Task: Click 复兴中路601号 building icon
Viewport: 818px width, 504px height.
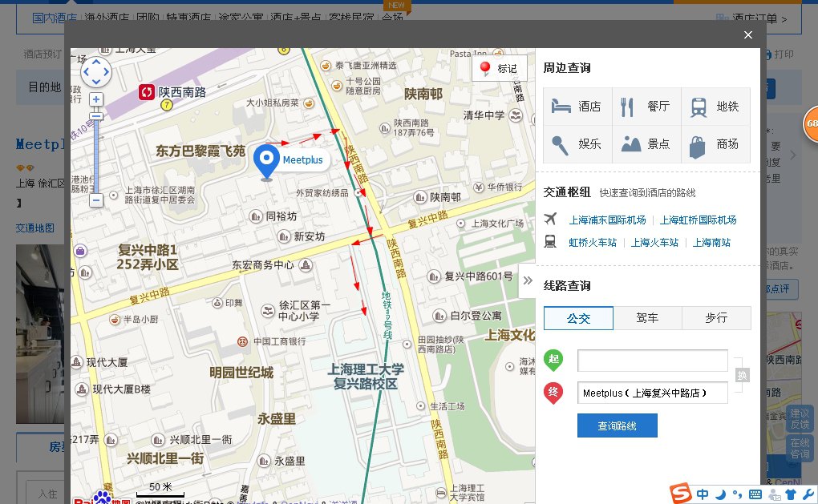Action: click(434, 276)
